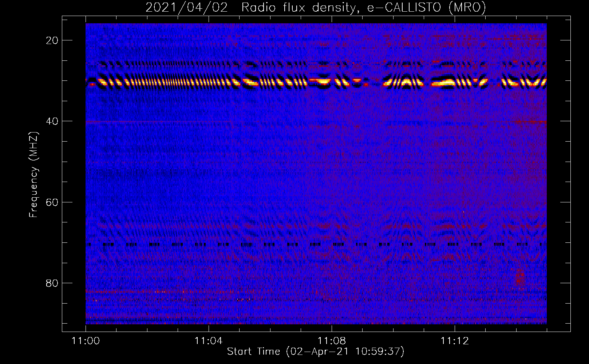Click the '11:08' time tick label
This screenshot has height=364, width=589.
[331, 341]
